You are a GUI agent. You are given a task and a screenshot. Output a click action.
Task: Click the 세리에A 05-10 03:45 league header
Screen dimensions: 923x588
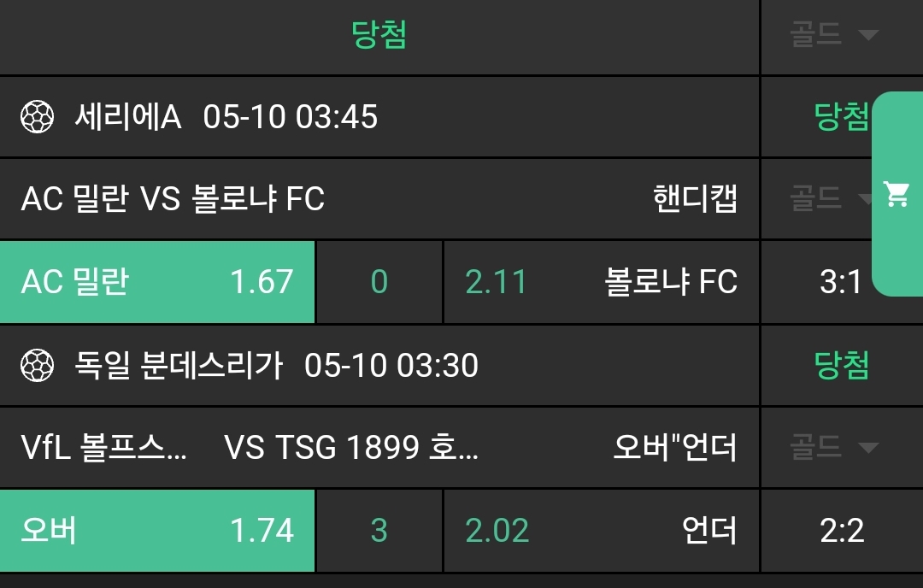click(226, 117)
